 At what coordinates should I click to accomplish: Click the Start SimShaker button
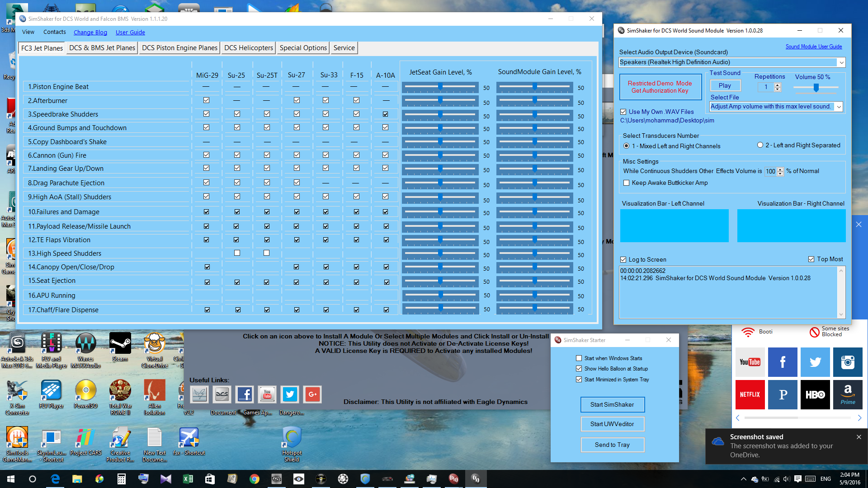click(x=612, y=404)
